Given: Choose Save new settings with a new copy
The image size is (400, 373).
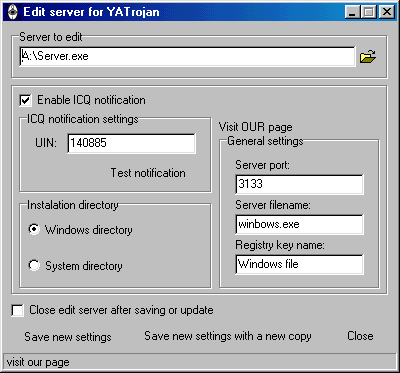Looking at the screenshot, I should tap(228, 336).
